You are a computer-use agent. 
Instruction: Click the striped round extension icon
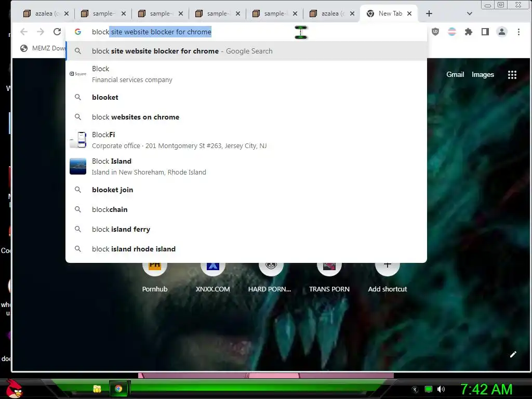(x=452, y=32)
